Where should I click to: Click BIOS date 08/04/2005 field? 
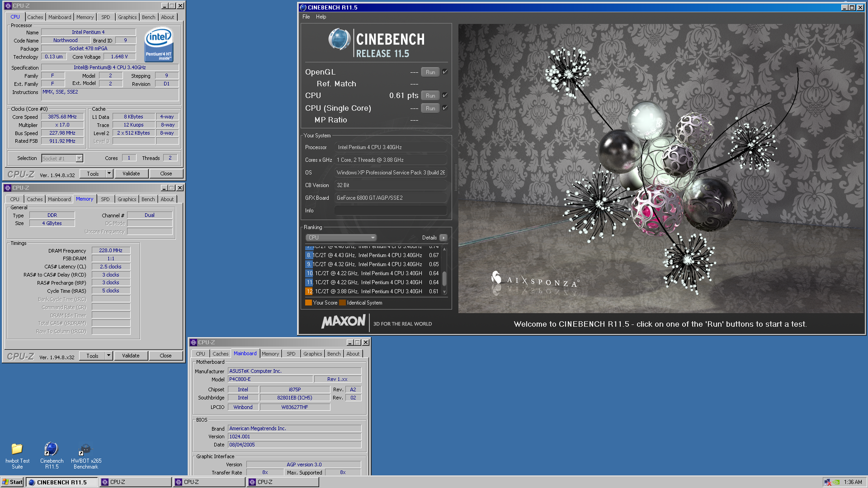point(294,445)
